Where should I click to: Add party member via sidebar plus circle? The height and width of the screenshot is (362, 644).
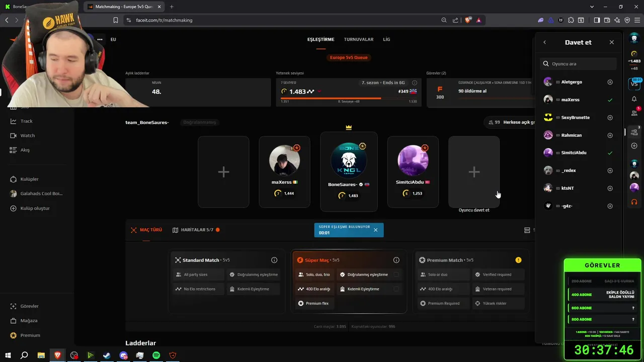click(634, 146)
